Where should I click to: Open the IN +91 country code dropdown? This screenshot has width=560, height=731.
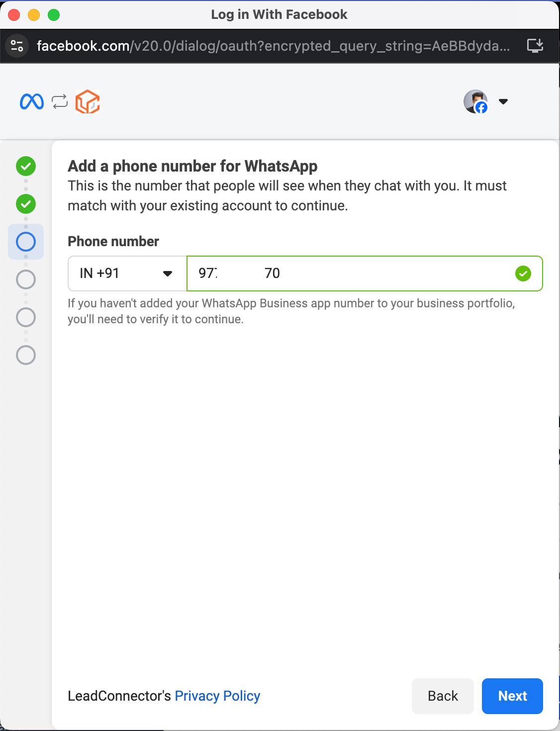[127, 274]
